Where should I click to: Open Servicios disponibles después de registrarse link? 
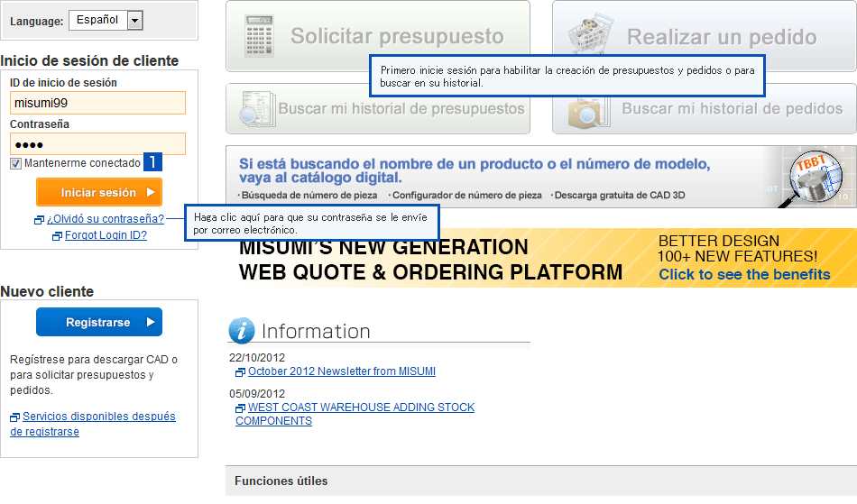(93, 424)
